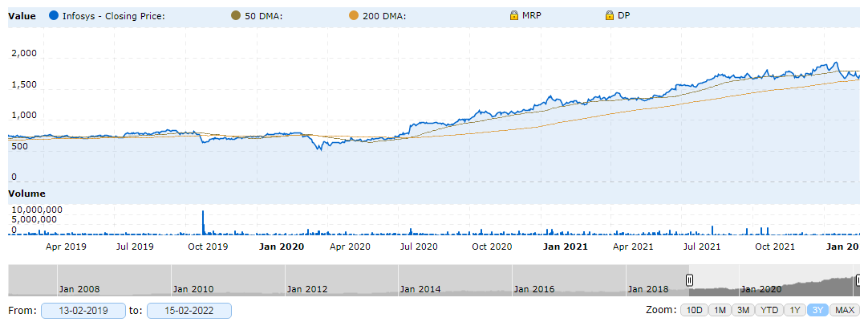Set zoom to 10D
This screenshot has height=322, width=868.
[695, 310]
